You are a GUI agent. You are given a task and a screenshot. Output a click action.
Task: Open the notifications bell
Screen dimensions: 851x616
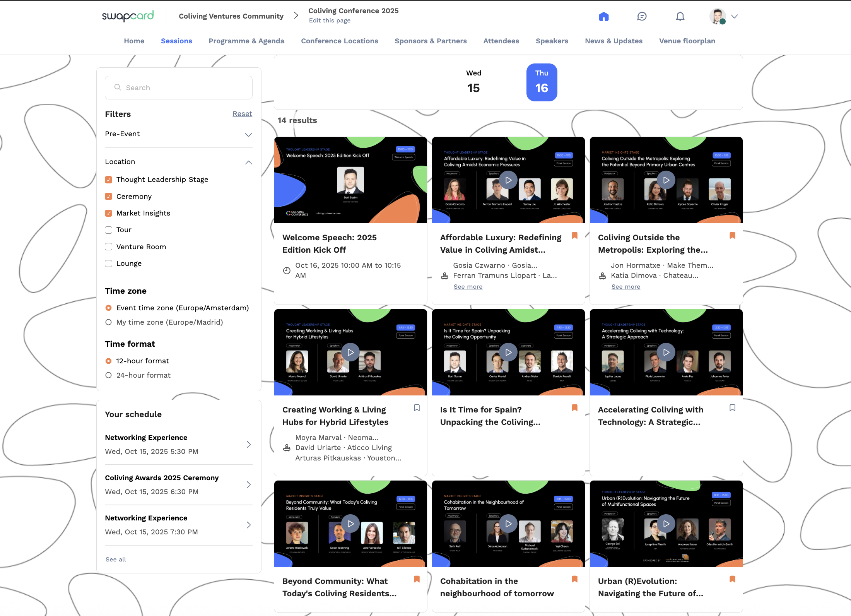pyautogui.click(x=680, y=17)
